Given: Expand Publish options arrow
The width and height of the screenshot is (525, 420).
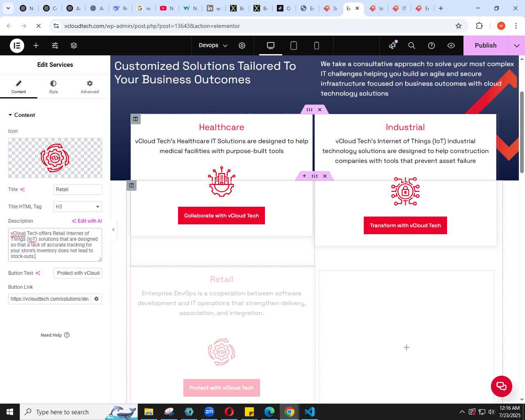Looking at the screenshot, I should point(517,46).
